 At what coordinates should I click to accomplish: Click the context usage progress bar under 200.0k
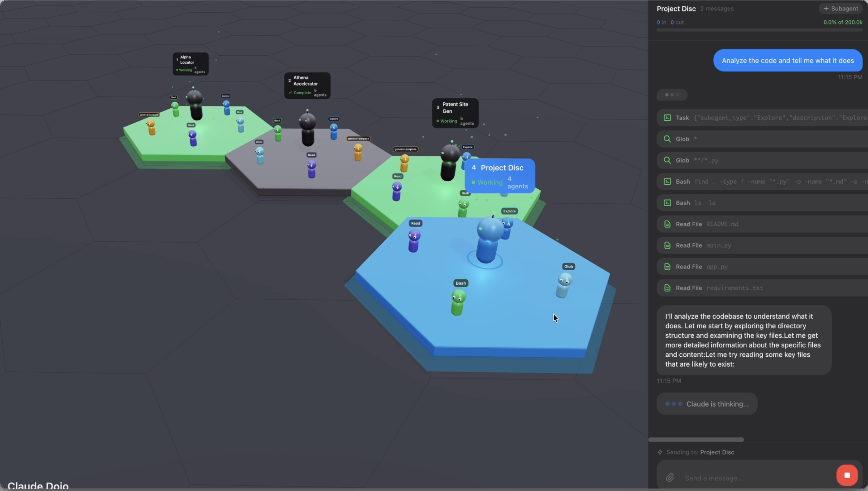(x=759, y=30)
